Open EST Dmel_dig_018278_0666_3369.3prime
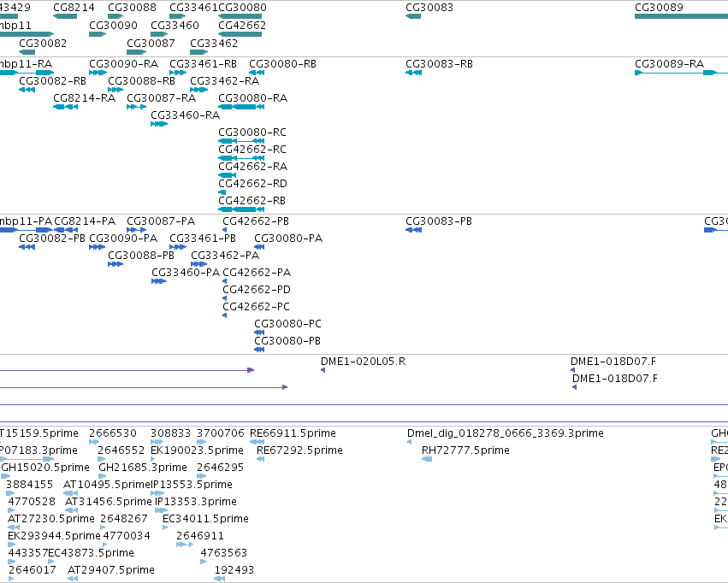The width and height of the screenshot is (728, 583). point(506,433)
